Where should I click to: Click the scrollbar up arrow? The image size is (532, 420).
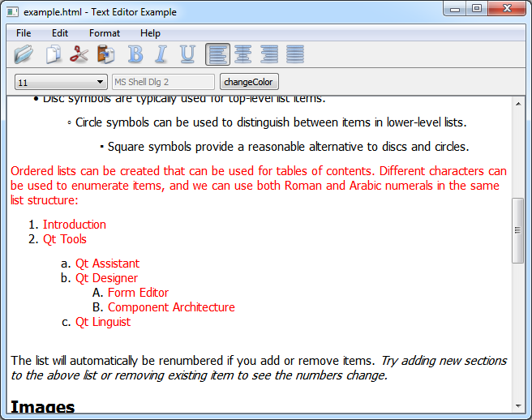click(x=518, y=104)
